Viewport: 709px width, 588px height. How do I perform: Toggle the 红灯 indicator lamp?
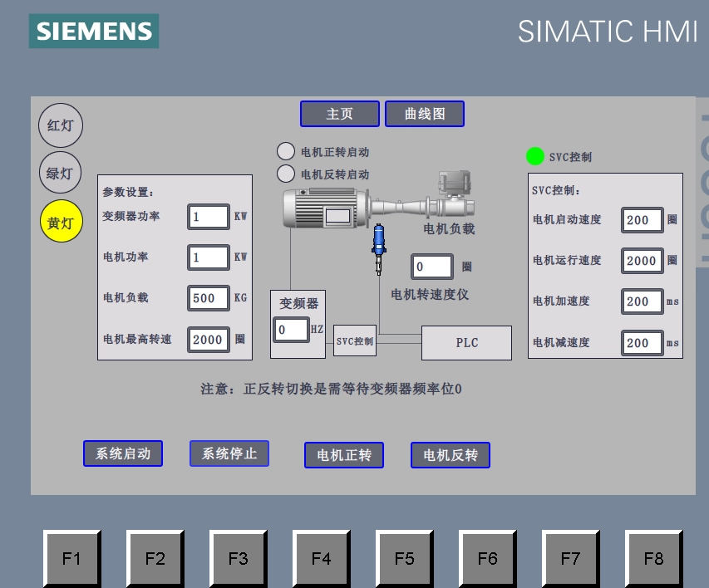pos(61,125)
